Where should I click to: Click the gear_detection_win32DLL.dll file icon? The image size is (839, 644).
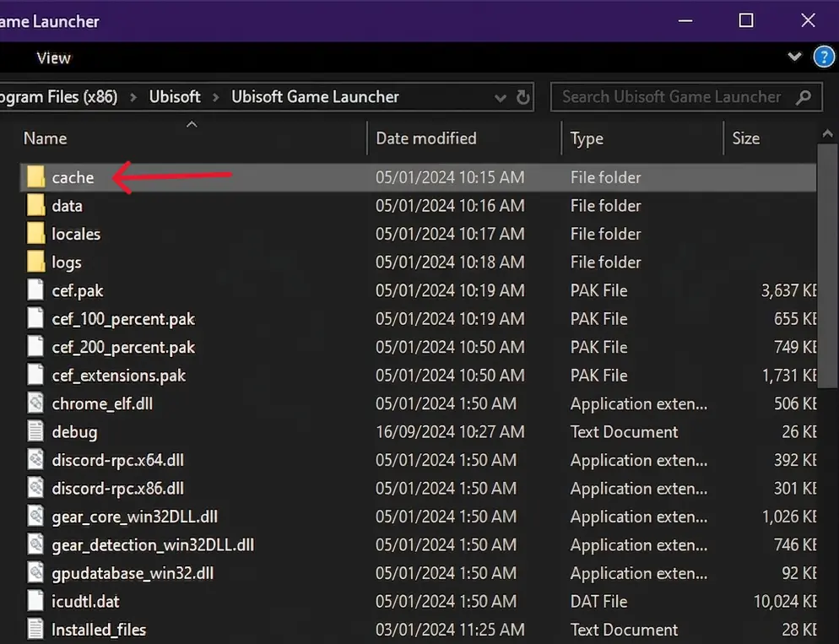[35, 544]
